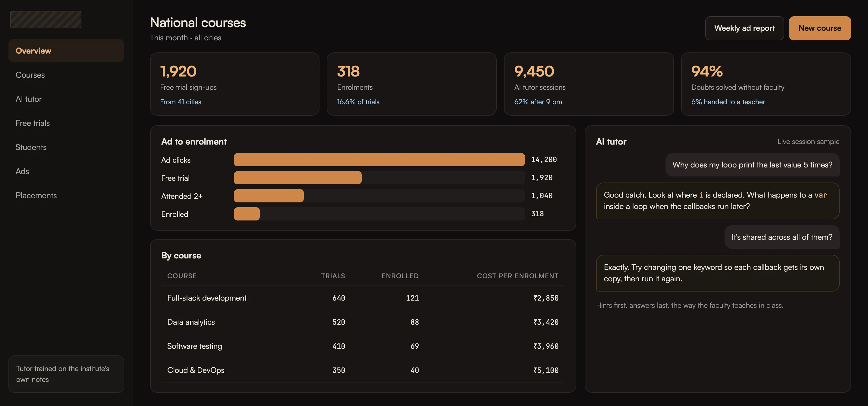868x406 pixels.
Task: Click the 'It's shared across all' message
Action: click(782, 237)
